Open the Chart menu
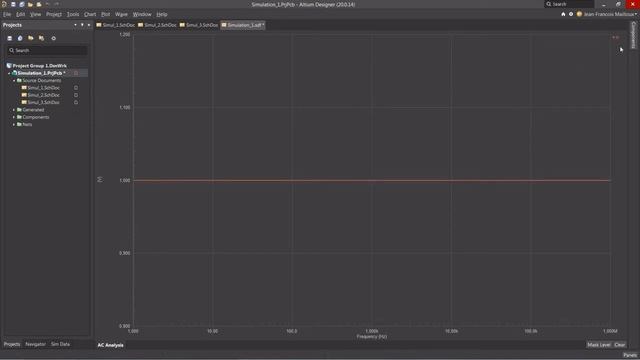Screen dimensions: 640x360 (x=90, y=14)
